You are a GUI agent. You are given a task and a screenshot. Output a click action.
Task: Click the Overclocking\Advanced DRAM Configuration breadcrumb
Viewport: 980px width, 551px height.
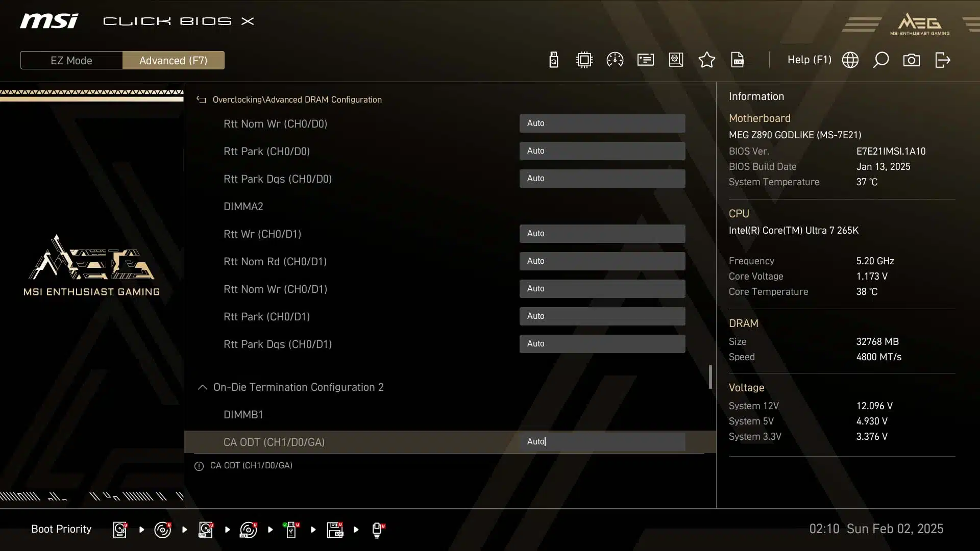[297, 100]
